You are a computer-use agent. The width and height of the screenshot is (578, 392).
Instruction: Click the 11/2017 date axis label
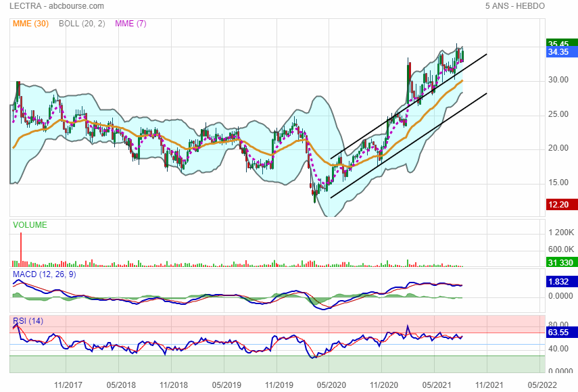[x=68, y=385]
